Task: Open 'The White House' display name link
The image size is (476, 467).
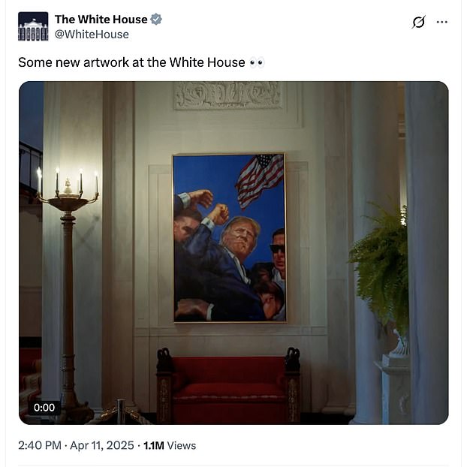Action: coord(101,20)
